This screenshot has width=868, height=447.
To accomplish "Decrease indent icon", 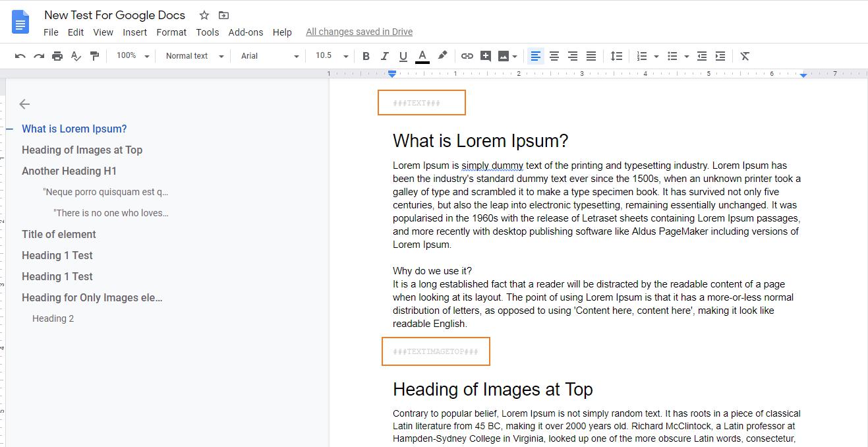I will [702, 56].
